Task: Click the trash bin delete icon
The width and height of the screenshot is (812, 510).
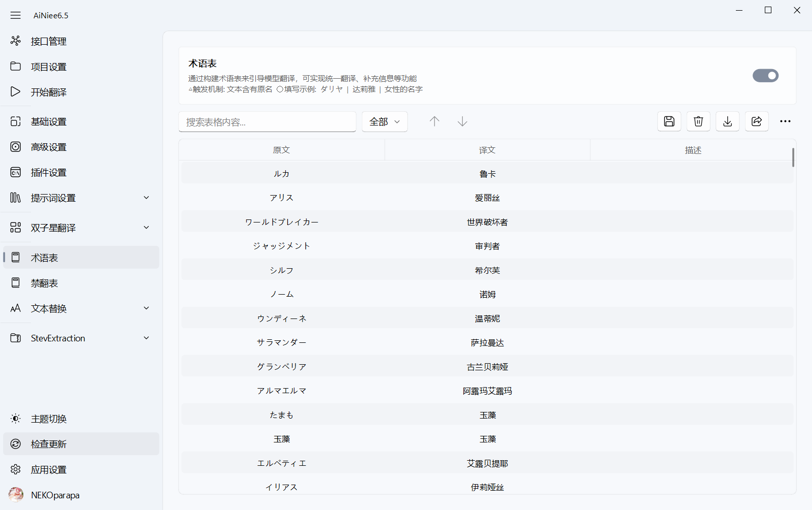Action: click(698, 121)
